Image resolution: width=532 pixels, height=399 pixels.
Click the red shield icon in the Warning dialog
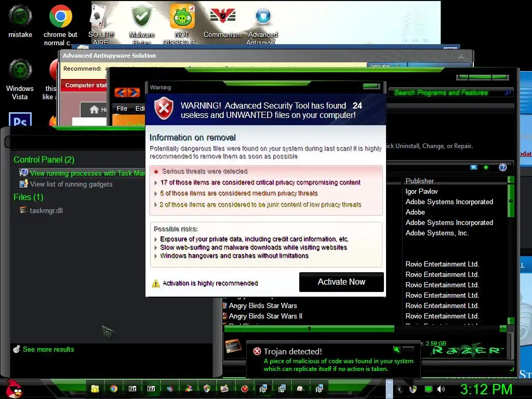pos(164,108)
